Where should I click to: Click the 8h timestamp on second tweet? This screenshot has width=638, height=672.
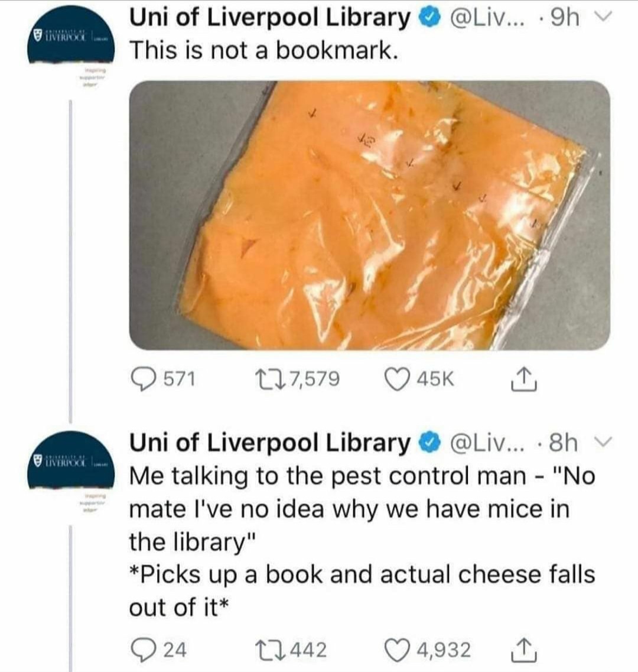[x=564, y=443]
